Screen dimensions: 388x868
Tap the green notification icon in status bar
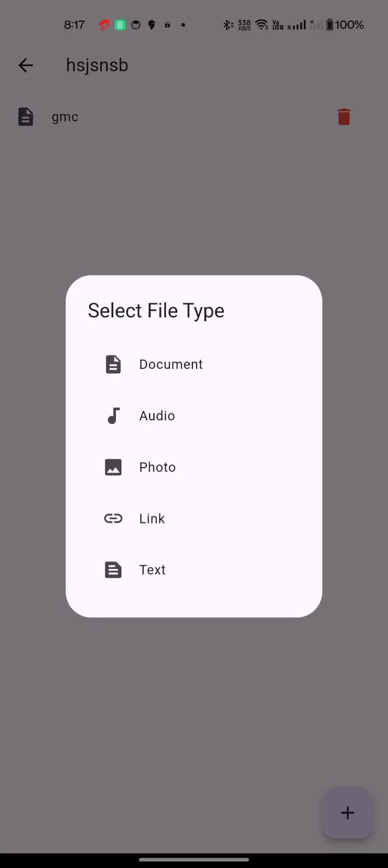(x=120, y=24)
